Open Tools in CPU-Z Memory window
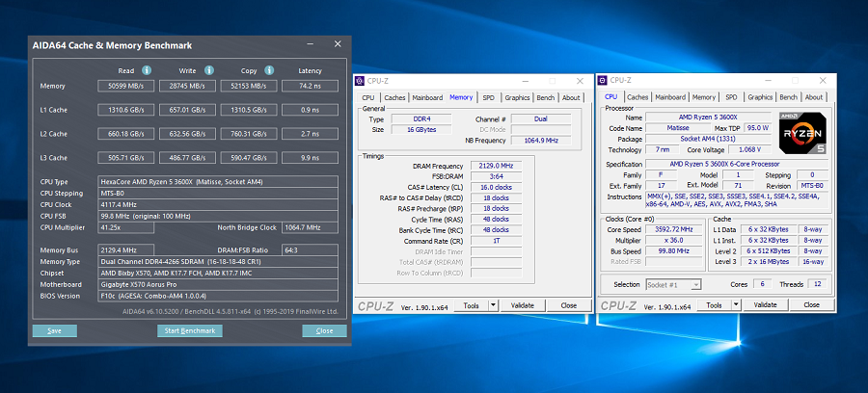This screenshot has width=868, height=393. [x=471, y=305]
